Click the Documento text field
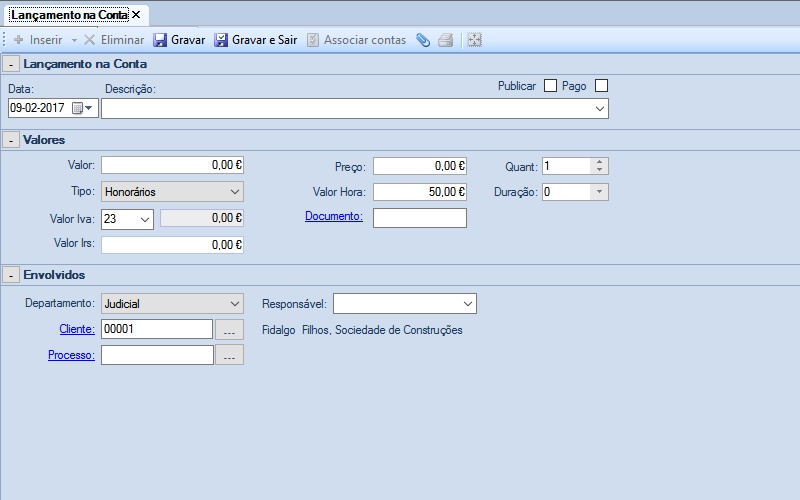Viewport: 800px width, 500px height. click(x=420, y=218)
